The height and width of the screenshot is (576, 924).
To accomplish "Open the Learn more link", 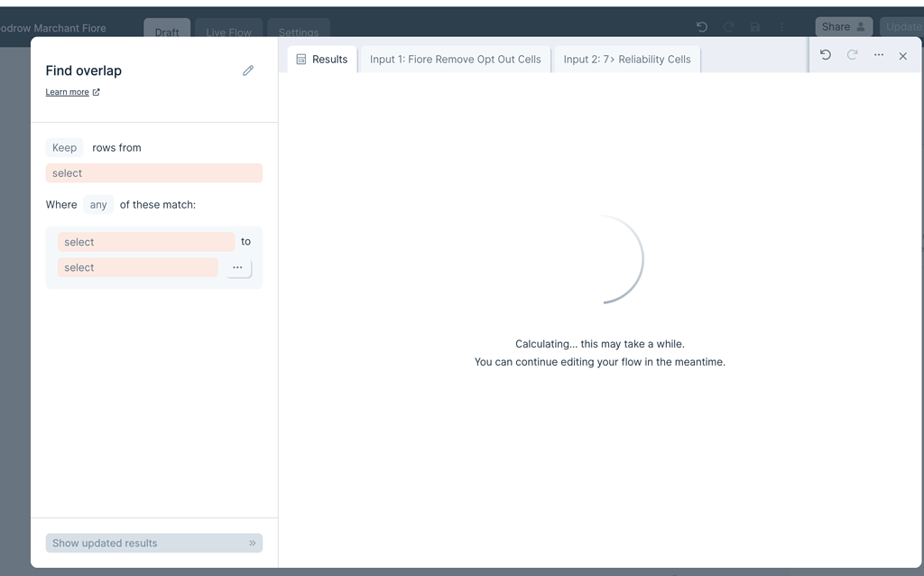I will 68,91.
